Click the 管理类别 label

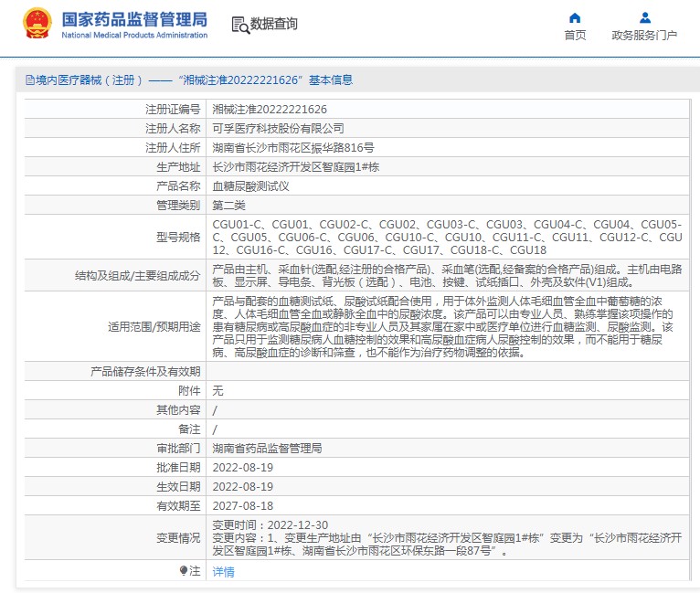point(178,206)
